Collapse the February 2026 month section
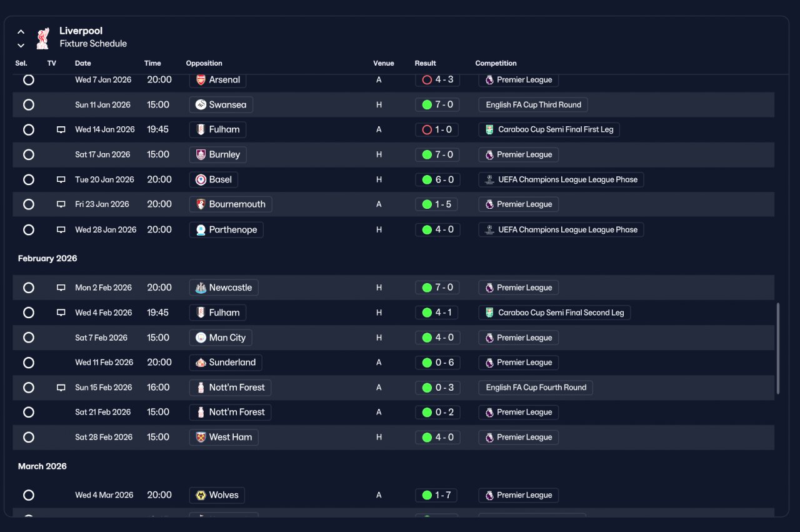 point(47,258)
